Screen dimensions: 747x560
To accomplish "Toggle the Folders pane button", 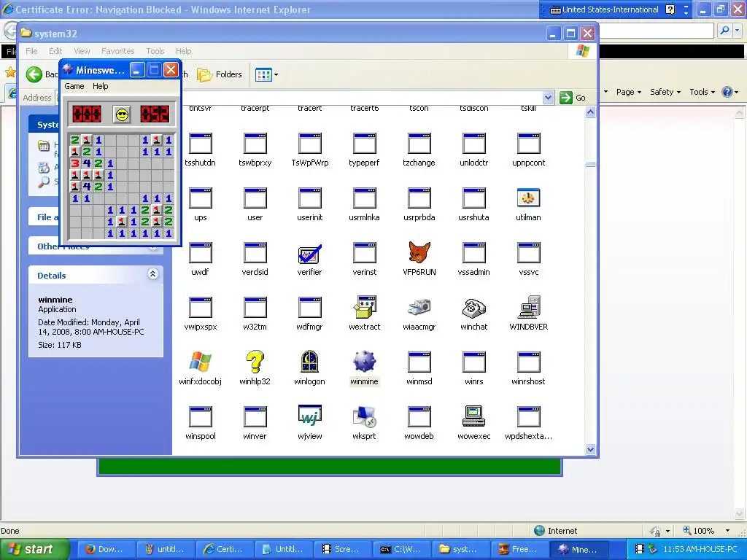I will (x=220, y=75).
